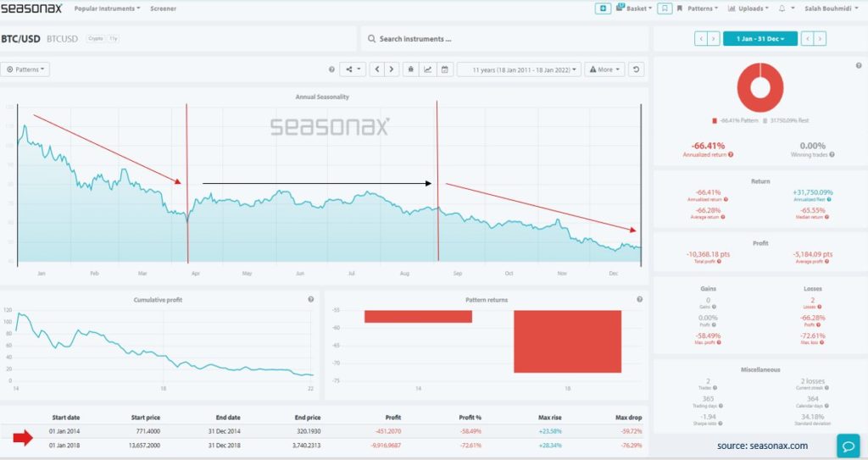This screenshot has width=868, height=460.
Task: Click the +31,750.09% annualized rest value
Action: (812, 192)
